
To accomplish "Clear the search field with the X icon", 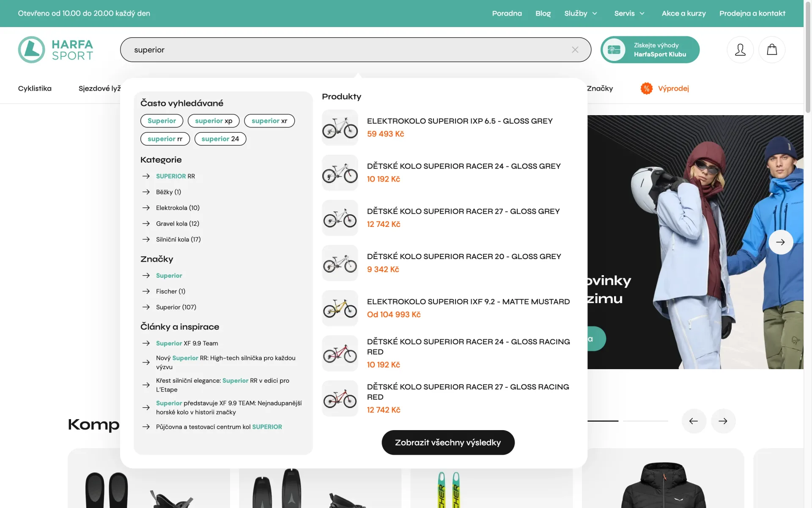I will coord(575,50).
